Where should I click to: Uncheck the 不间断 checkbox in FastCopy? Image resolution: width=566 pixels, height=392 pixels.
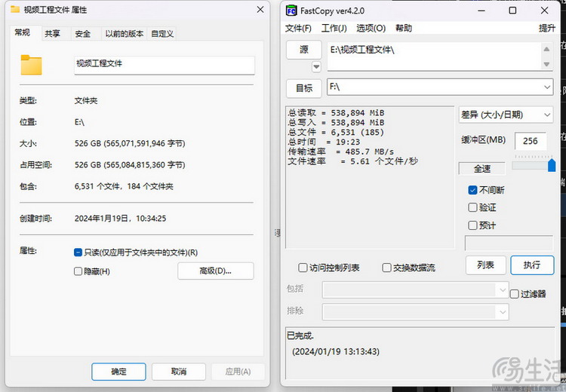[472, 190]
